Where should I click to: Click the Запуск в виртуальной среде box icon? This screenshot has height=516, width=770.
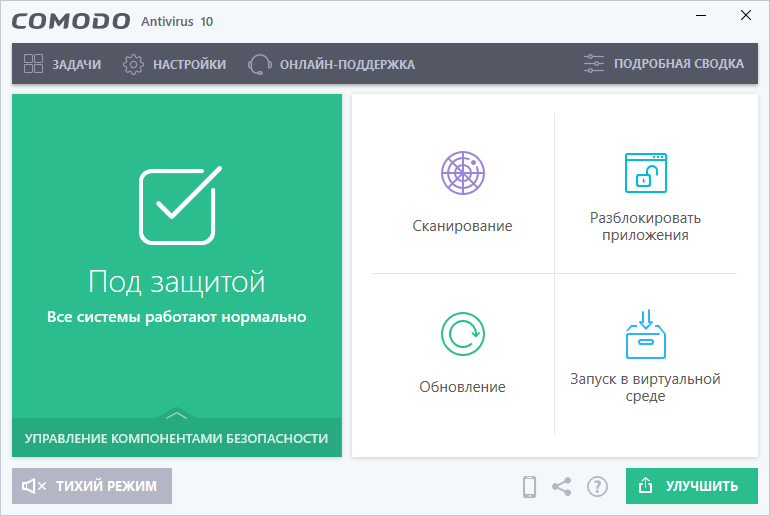(x=645, y=334)
